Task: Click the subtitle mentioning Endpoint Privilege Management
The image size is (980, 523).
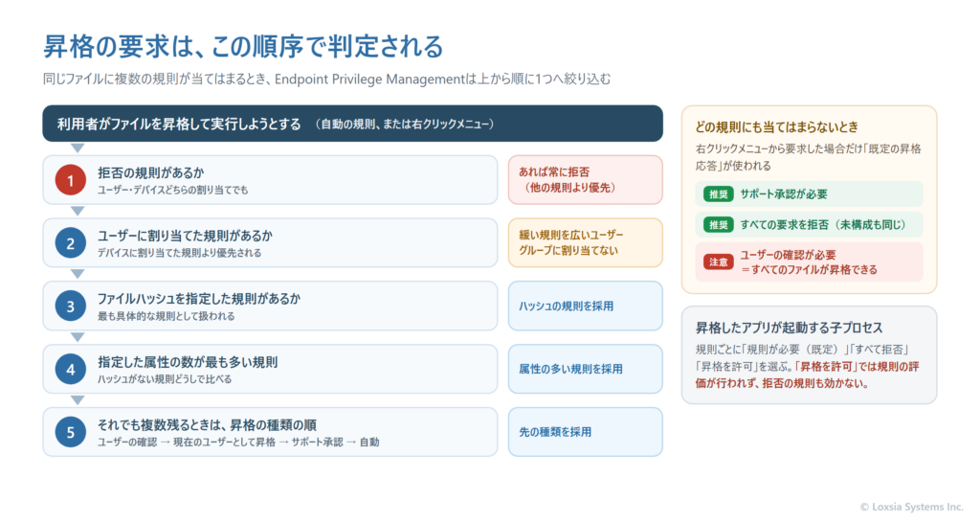Action: click(327, 79)
